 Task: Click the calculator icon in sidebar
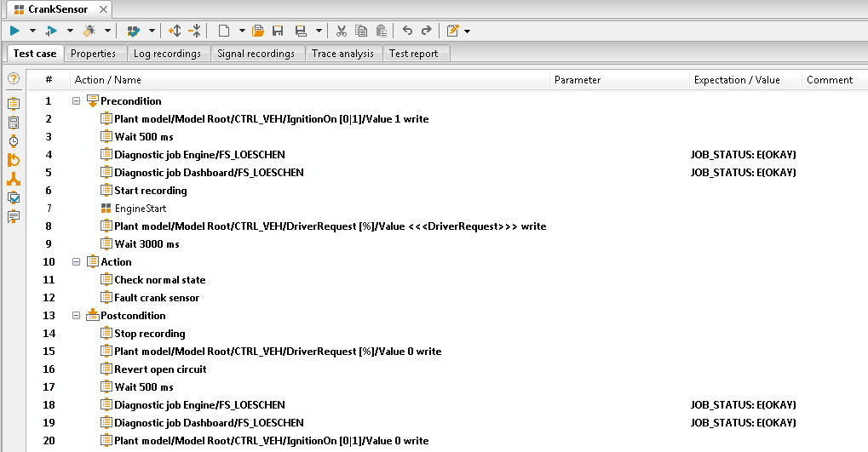pyautogui.click(x=14, y=123)
